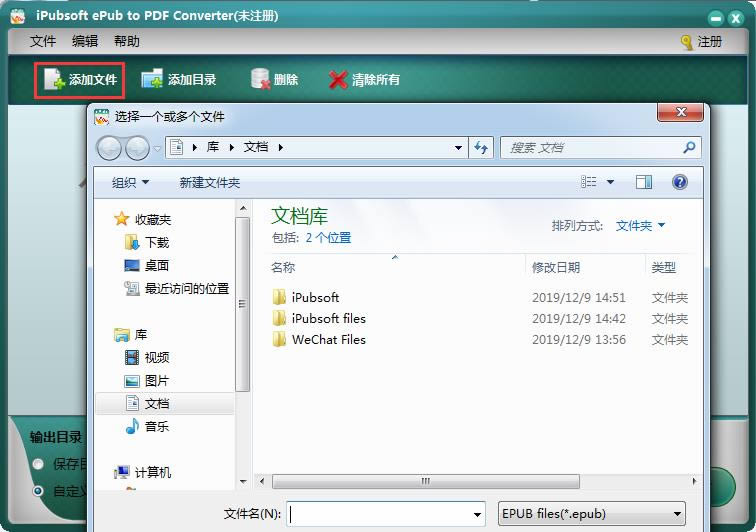
Task: Click the file list scroll right arrow
Action: tap(694, 481)
